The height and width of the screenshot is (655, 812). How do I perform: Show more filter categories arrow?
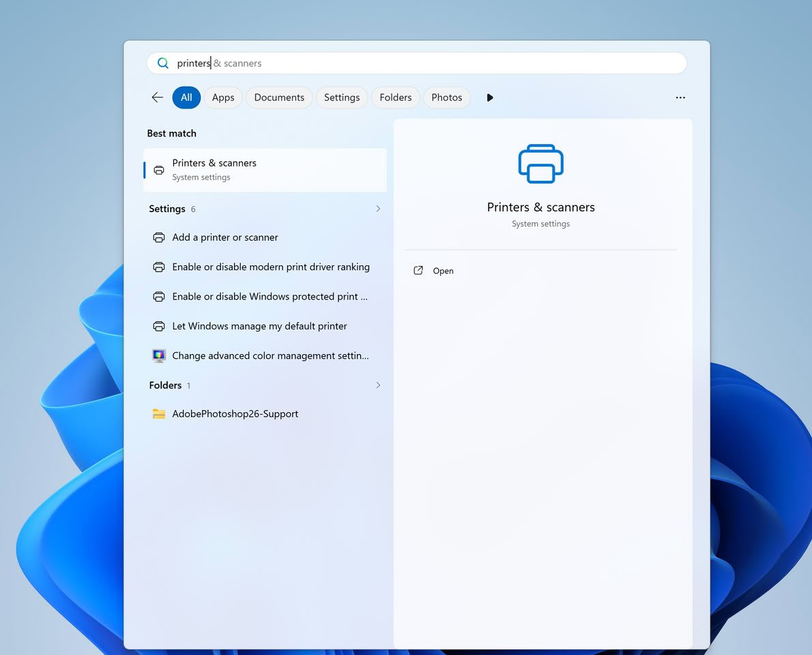(x=490, y=98)
